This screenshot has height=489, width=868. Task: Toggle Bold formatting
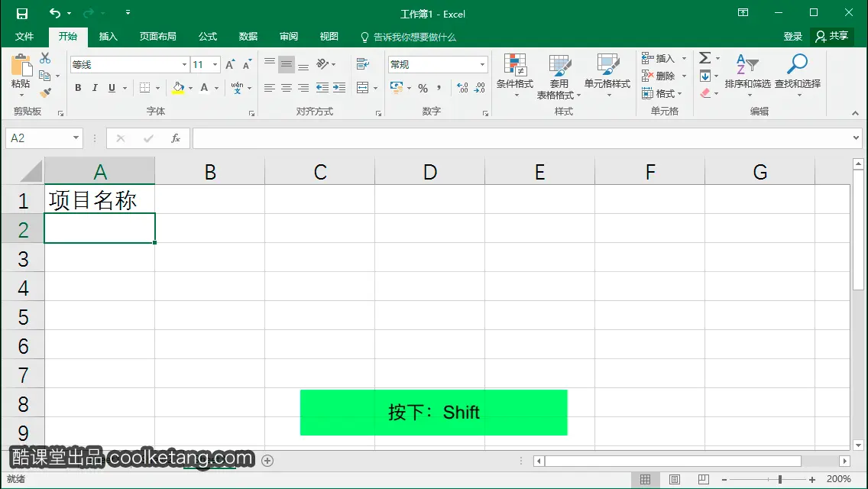tap(78, 88)
